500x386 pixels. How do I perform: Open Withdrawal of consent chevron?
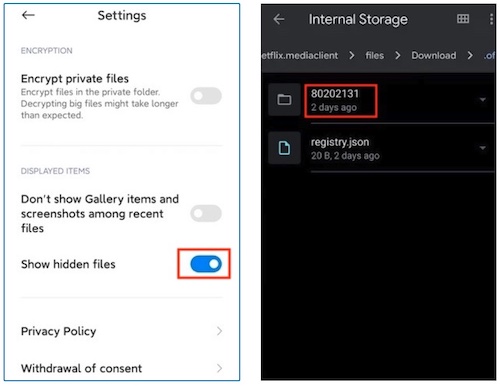pos(219,368)
